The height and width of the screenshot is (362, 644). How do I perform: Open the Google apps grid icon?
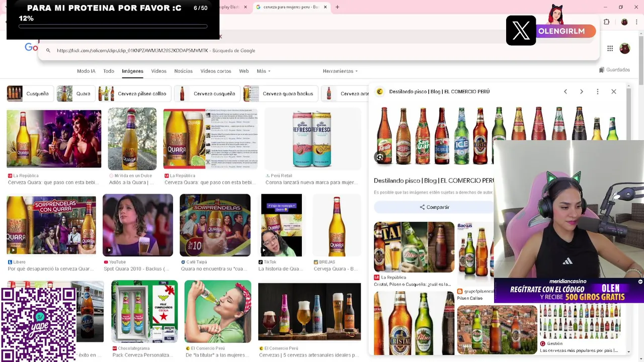pyautogui.click(x=610, y=48)
